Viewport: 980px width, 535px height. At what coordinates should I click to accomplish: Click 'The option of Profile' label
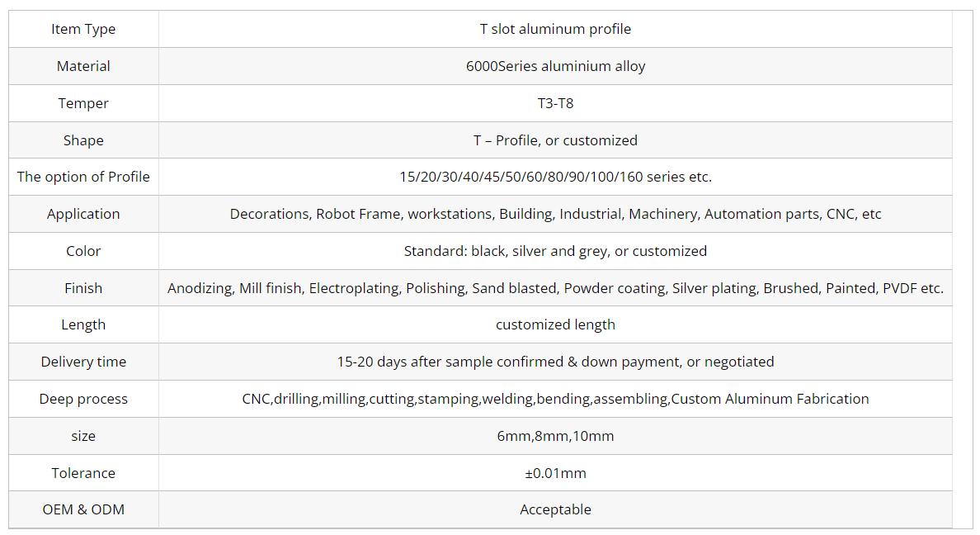pyautogui.click(x=83, y=177)
